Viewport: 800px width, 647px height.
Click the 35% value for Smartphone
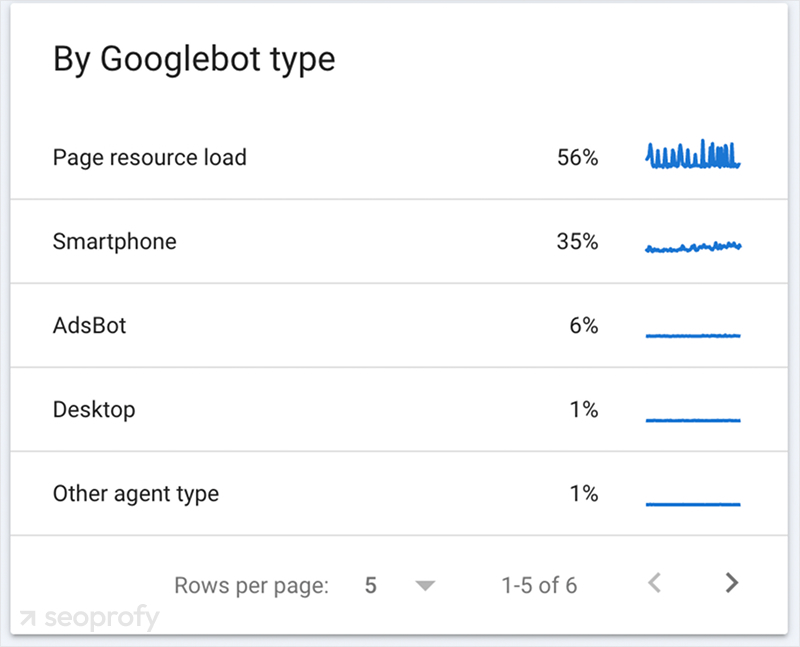[x=577, y=242]
